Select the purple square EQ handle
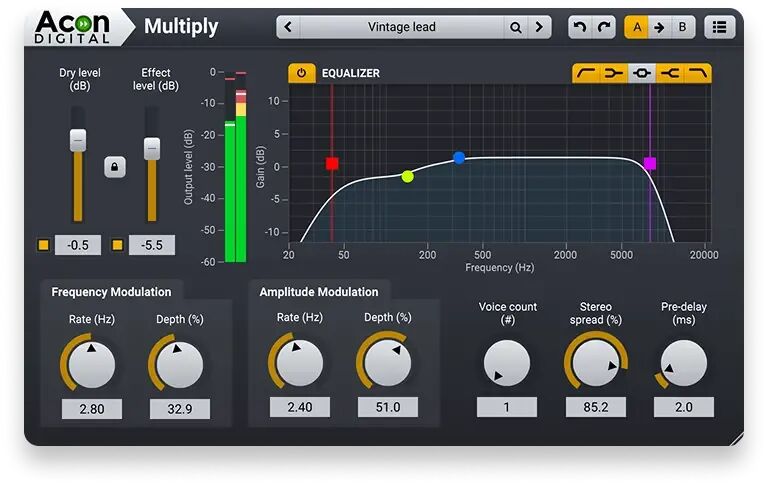 [x=650, y=164]
